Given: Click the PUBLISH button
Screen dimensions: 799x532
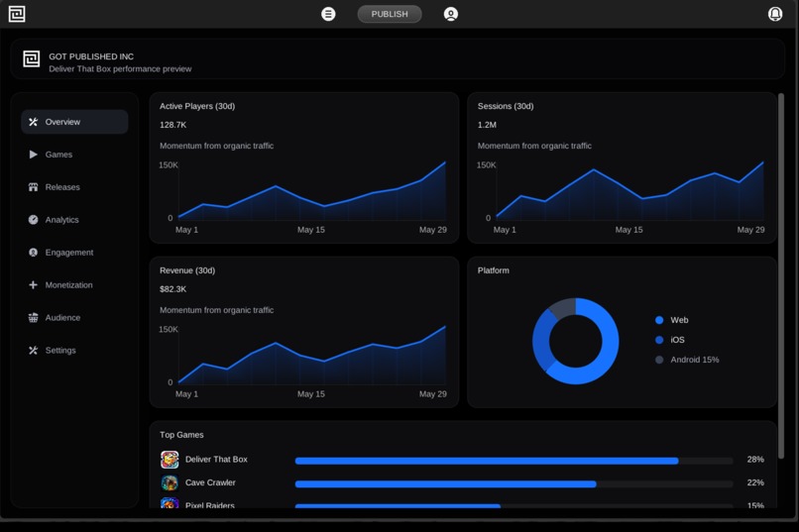Looking at the screenshot, I should (x=390, y=14).
